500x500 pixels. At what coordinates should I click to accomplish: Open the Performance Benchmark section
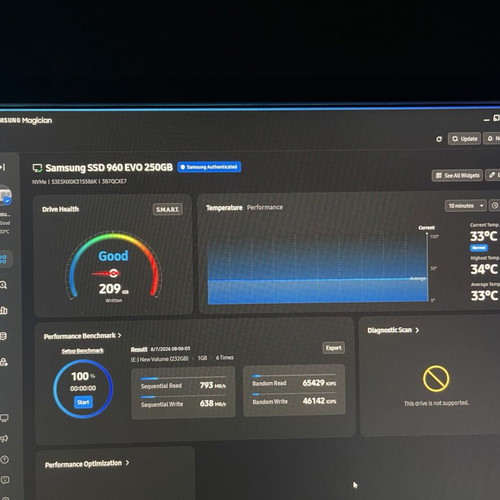[82, 336]
